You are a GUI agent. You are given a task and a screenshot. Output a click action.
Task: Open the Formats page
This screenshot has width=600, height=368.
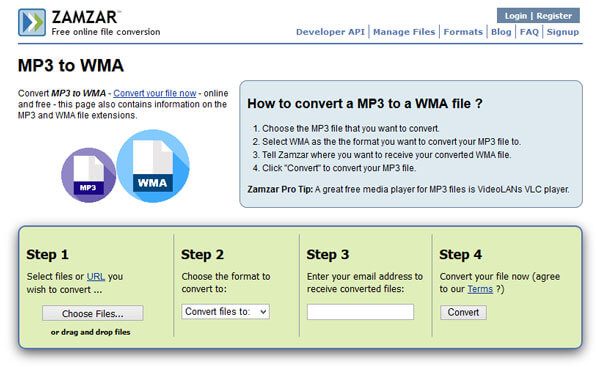[463, 32]
